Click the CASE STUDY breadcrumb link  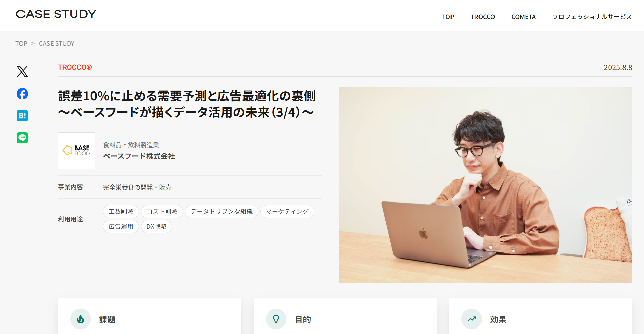coord(57,44)
